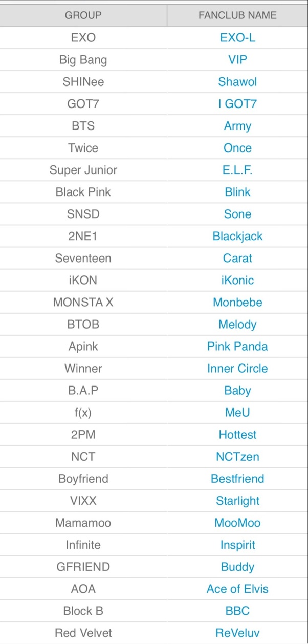Select the Ace of Elvis link
This screenshot has width=308, height=644.
tap(237, 589)
